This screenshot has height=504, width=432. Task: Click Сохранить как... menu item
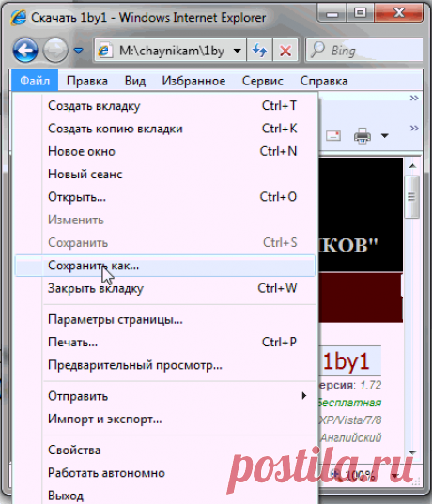pos(164,266)
